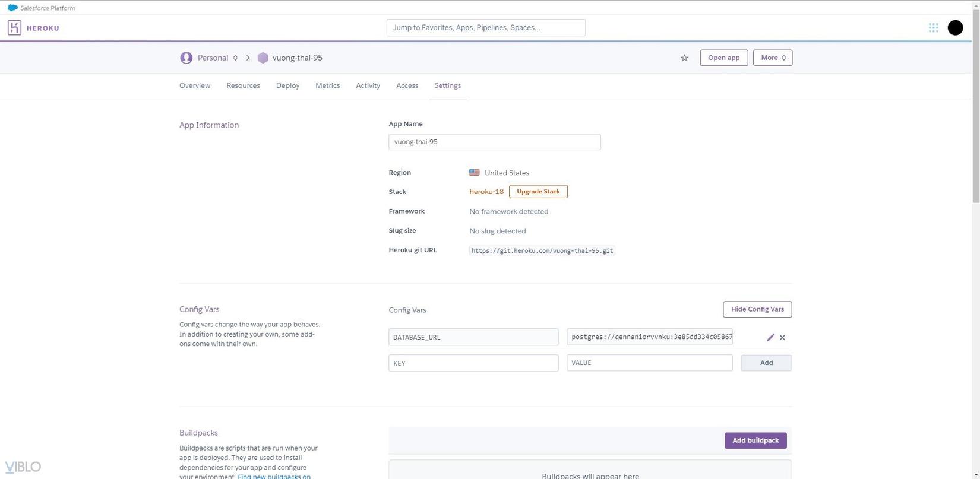Go to the Metrics tab
The height and width of the screenshot is (479, 980).
coord(328,85)
